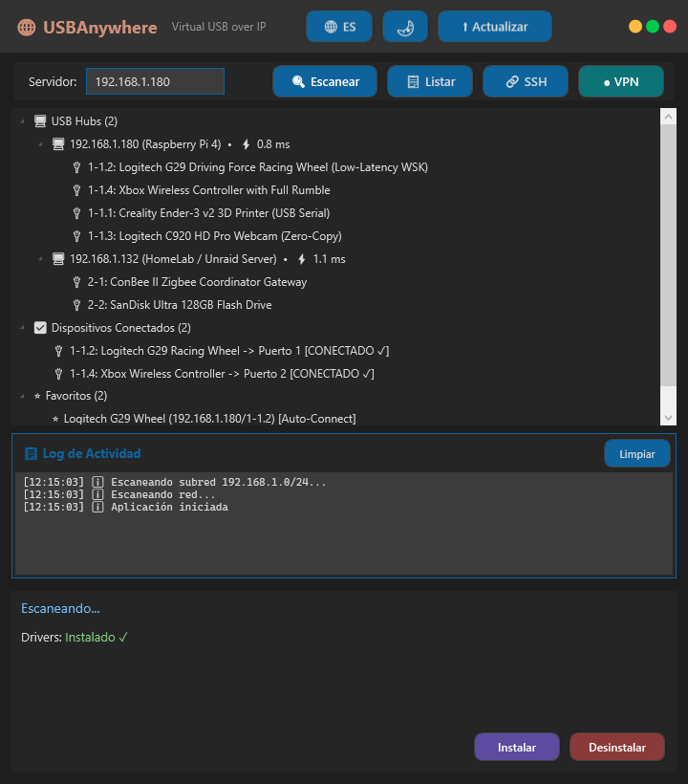The width and height of the screenshot is (688, 784).
Task: Select 1-1.1 Creality Ender-3 v2 3D Printer
Action: coord(209,213)
